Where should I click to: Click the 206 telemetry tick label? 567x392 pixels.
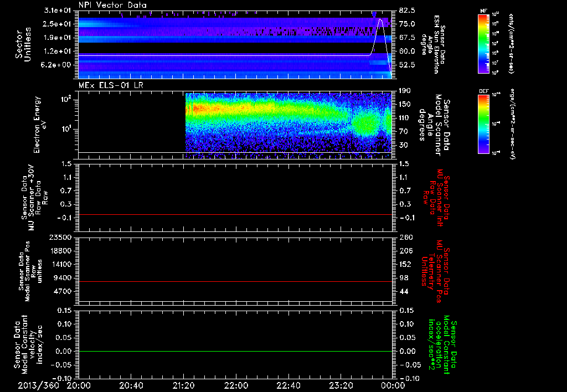(405, 251)
